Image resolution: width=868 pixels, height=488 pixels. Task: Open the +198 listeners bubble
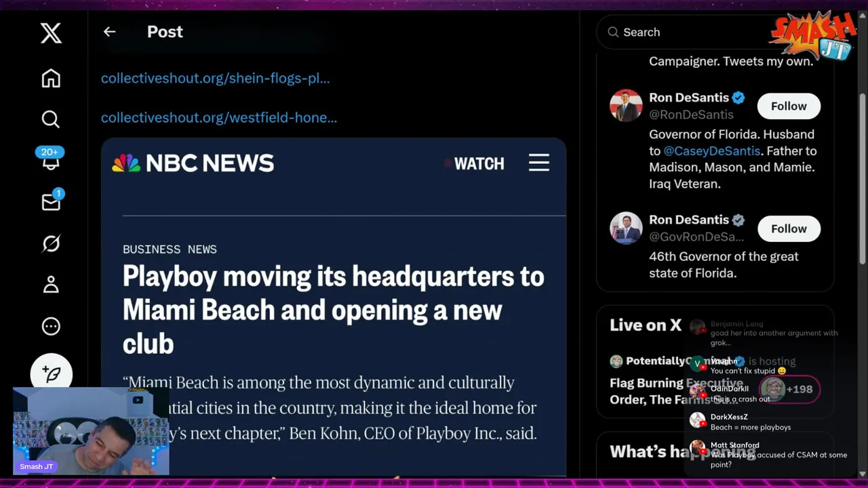[789, 389]
